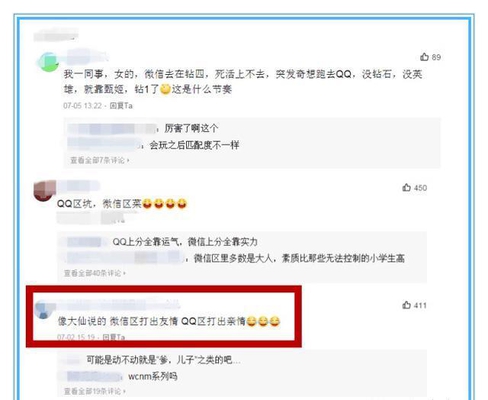Click thumbs-up on the 450-like comment
The width and height of the screenshot is (488, 400).
click(406, 187)
